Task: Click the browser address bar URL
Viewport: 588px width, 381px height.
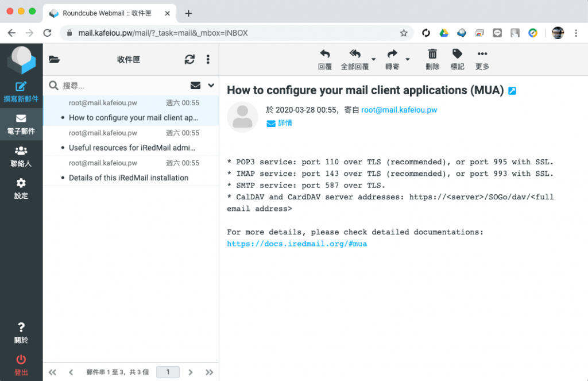Action: click(x=163, y=33)
